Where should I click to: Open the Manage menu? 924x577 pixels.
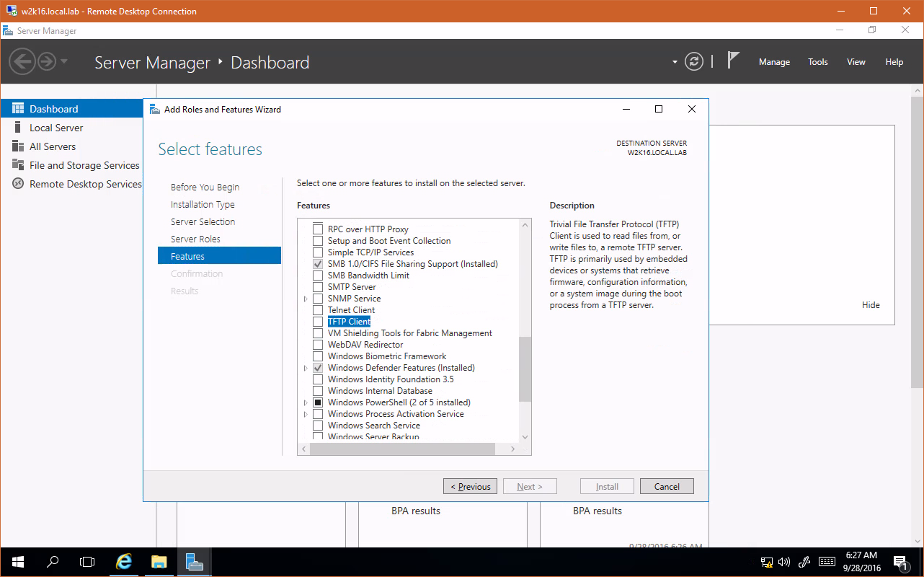pos(774,62)
